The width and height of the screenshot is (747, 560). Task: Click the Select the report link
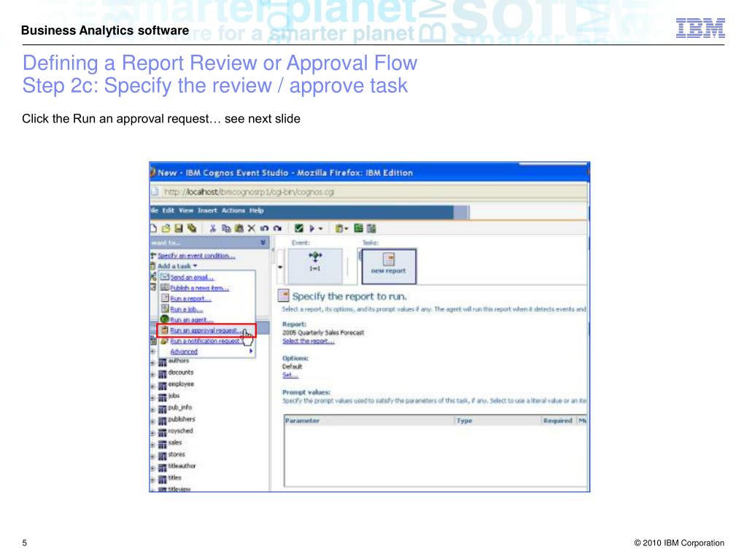309,341
